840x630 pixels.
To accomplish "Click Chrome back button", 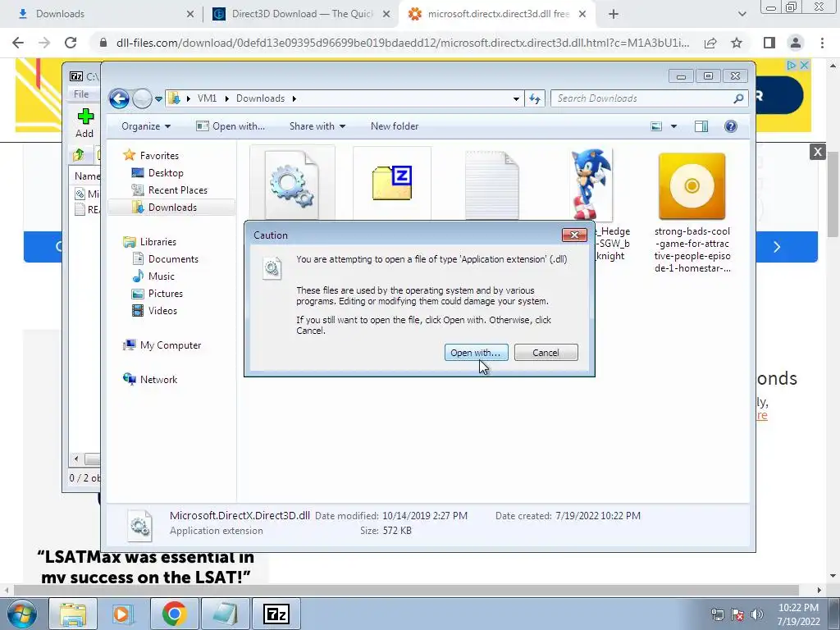I will click(x=18, y=43).
